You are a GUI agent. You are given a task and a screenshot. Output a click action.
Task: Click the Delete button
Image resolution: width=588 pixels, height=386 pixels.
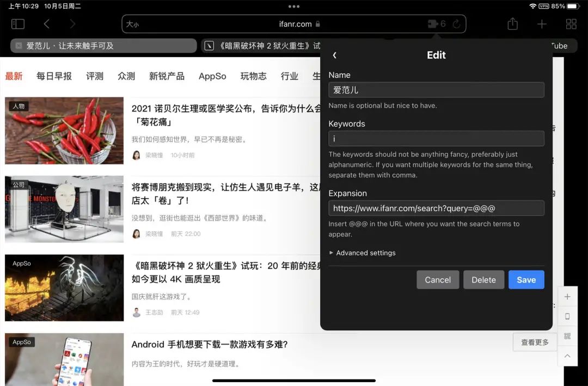[x=484, y=280]
